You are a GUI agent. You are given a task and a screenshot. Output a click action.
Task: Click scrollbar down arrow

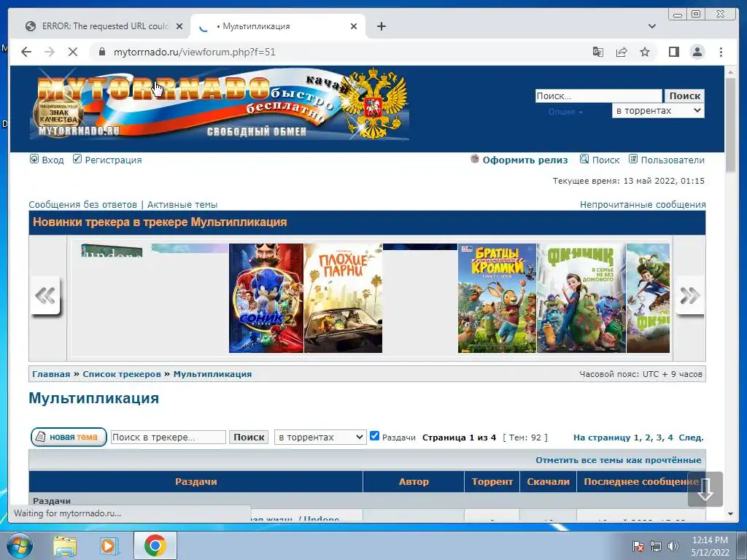(x=730, y=514)
